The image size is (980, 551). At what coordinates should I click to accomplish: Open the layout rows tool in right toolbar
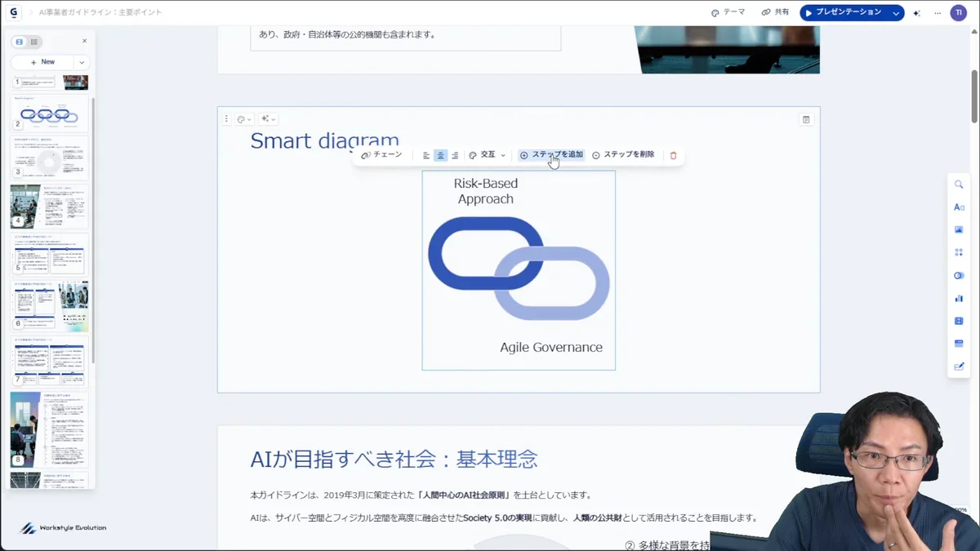click(x=959, y=322)
